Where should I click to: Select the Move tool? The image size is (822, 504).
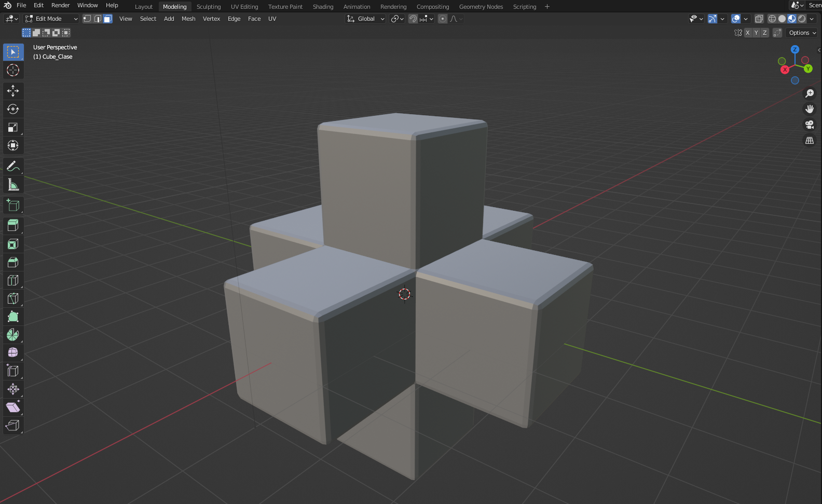point(13,91)
